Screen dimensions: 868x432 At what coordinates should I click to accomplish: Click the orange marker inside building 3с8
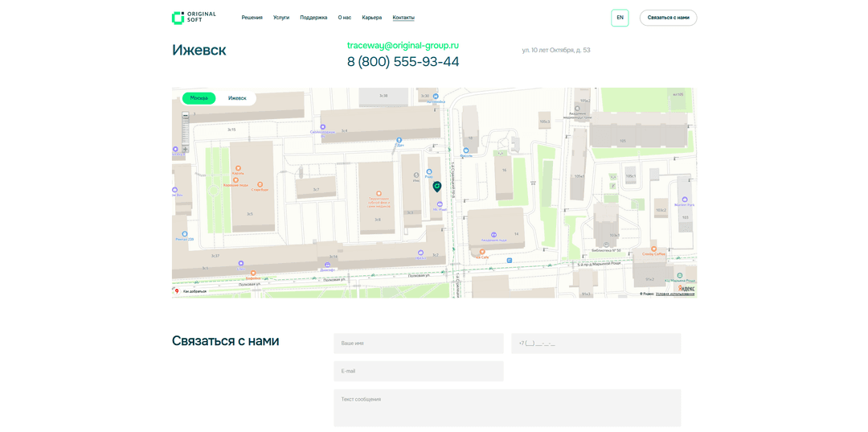pyautogui.click(x=379, y=193)
